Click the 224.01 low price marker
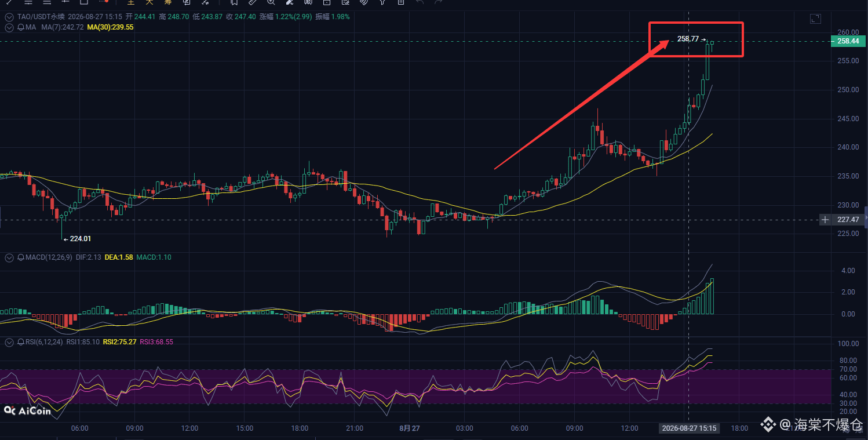Screen dimensions: 868x440 (x=81, y=238)
